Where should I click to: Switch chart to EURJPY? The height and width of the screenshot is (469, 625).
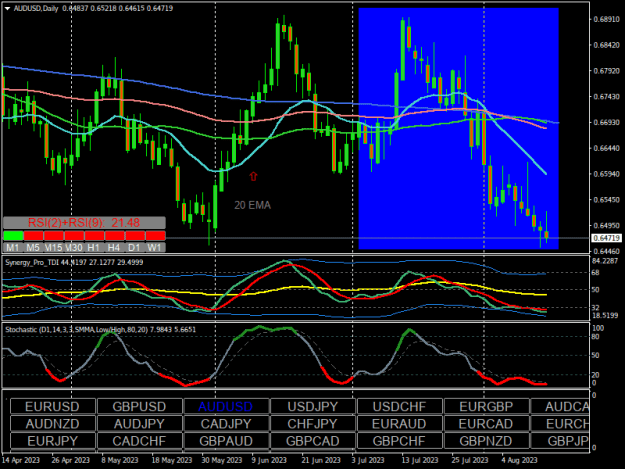pos(53,441)
